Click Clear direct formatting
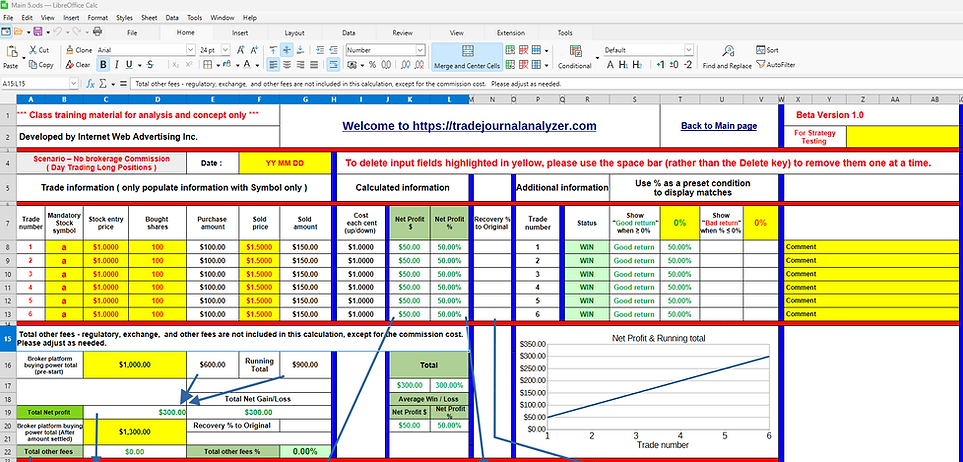This screenshot has width=963, height=462. coord(78,65)
